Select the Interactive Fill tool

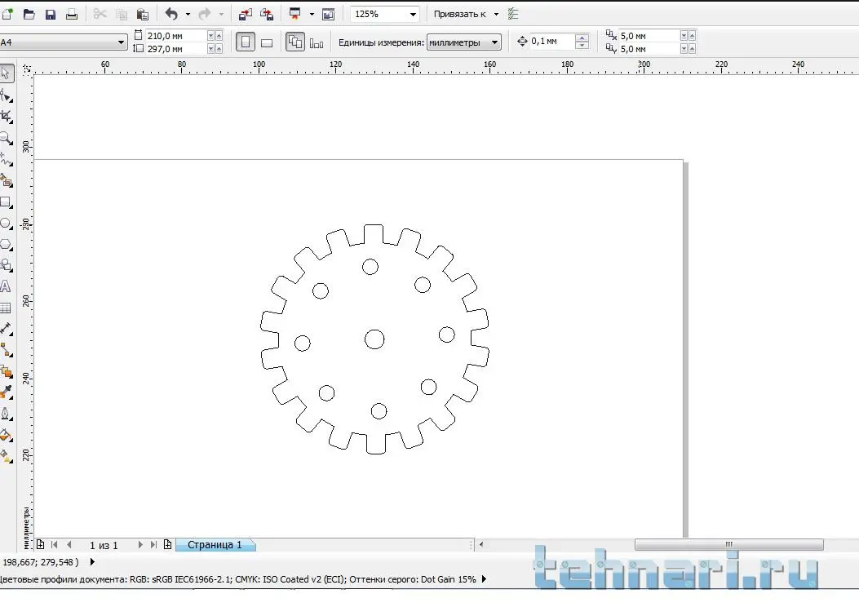(x=6, y=456)
